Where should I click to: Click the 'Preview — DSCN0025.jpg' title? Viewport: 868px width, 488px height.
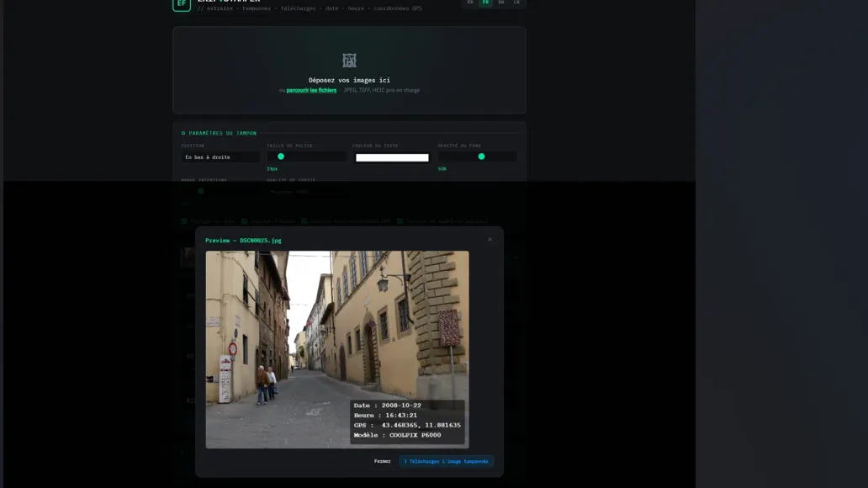(x=243, y=241)
